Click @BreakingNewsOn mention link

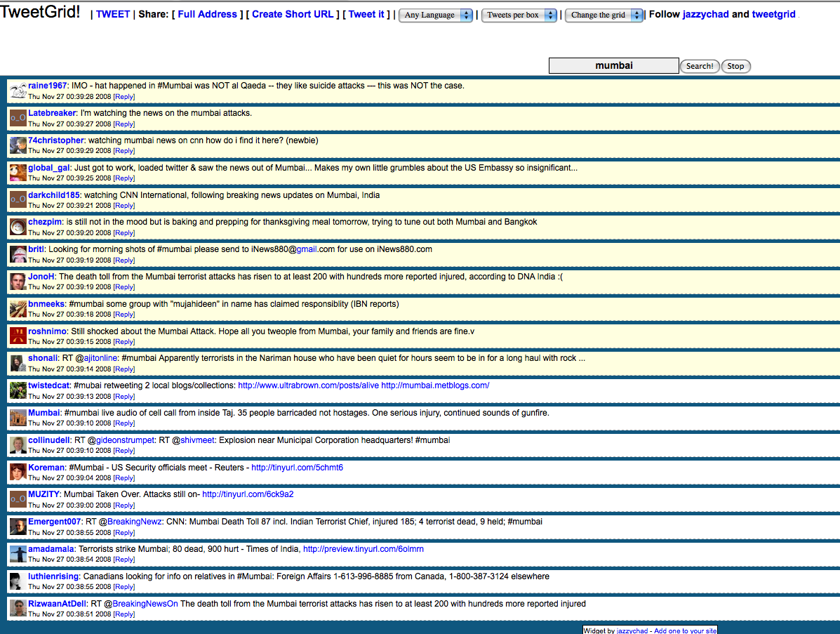tap(145, 603)
